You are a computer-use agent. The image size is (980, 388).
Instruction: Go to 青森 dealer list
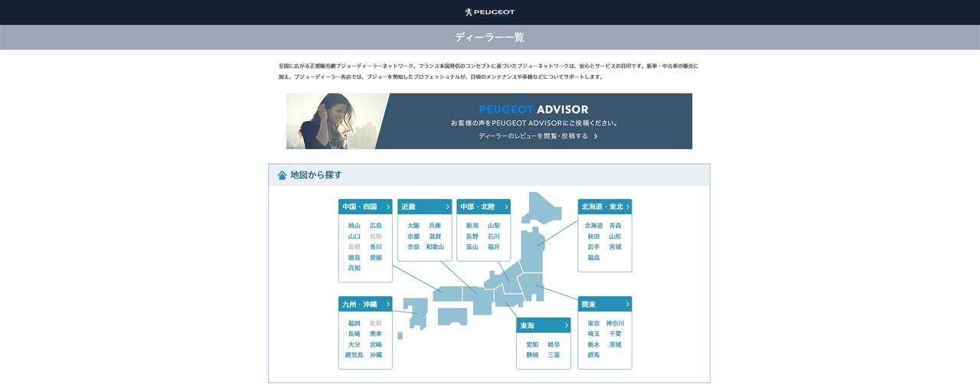(616, 226)
